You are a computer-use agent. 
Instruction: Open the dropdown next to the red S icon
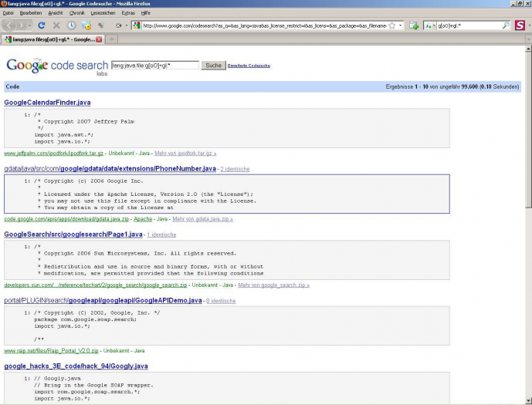[x=529, y=25]
